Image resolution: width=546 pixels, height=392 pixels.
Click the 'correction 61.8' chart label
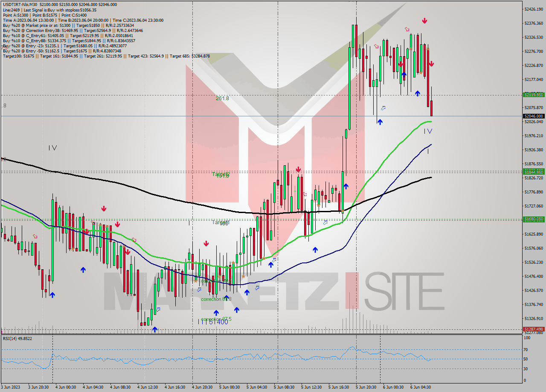[x=216, y=299]
